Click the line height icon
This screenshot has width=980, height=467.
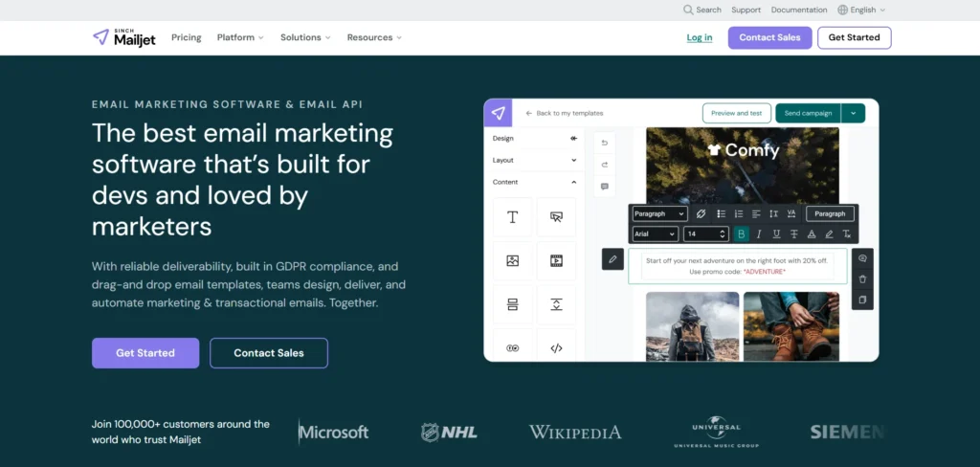click(x=773, y=213)
